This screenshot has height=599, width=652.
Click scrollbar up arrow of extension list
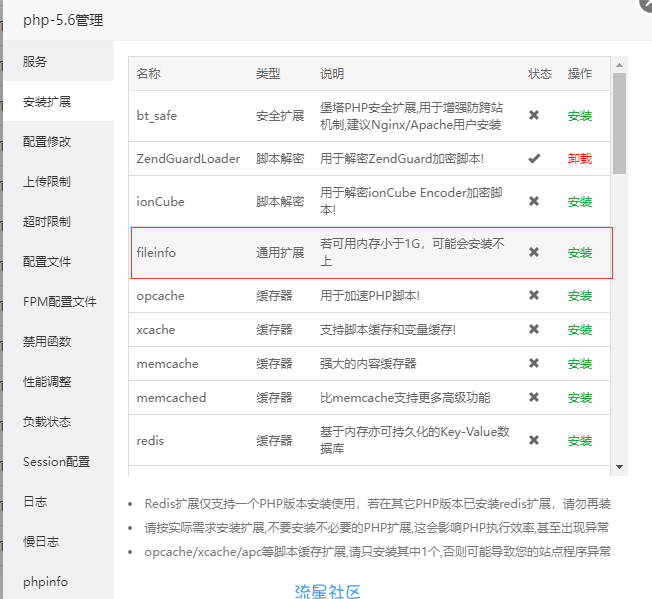(x=619, y=65)
